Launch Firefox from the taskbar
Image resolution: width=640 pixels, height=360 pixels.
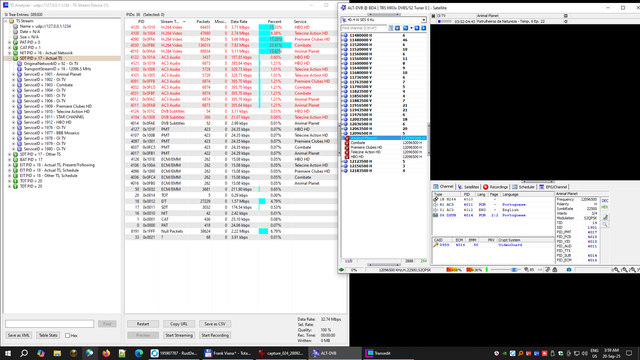[x=106, y=353]
